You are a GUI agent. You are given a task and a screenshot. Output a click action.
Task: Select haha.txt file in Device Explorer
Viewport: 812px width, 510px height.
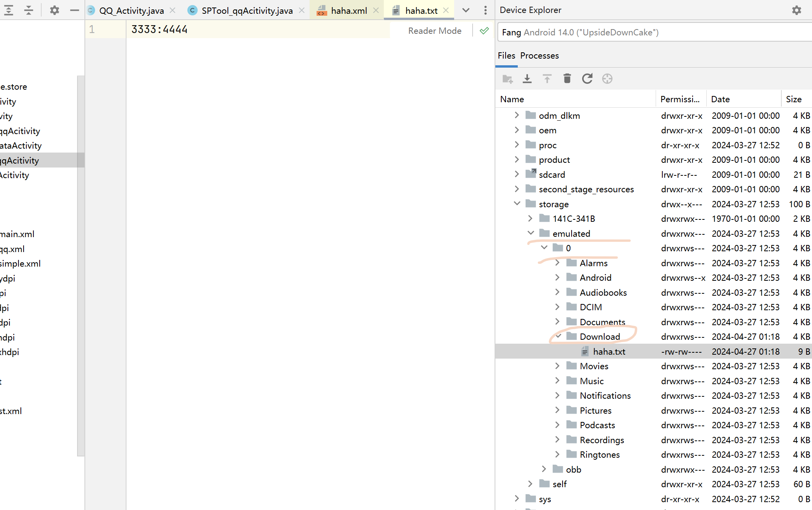tap(654, 351)
